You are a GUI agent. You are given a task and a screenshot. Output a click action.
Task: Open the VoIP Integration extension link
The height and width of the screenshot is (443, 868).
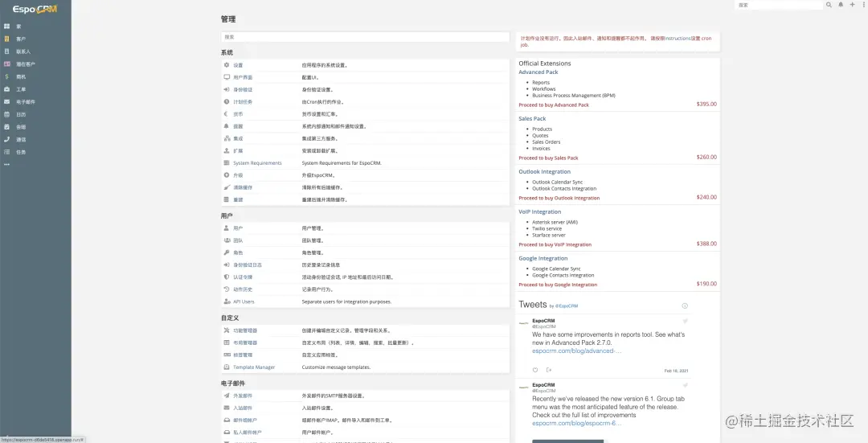[x=540, y=211]
